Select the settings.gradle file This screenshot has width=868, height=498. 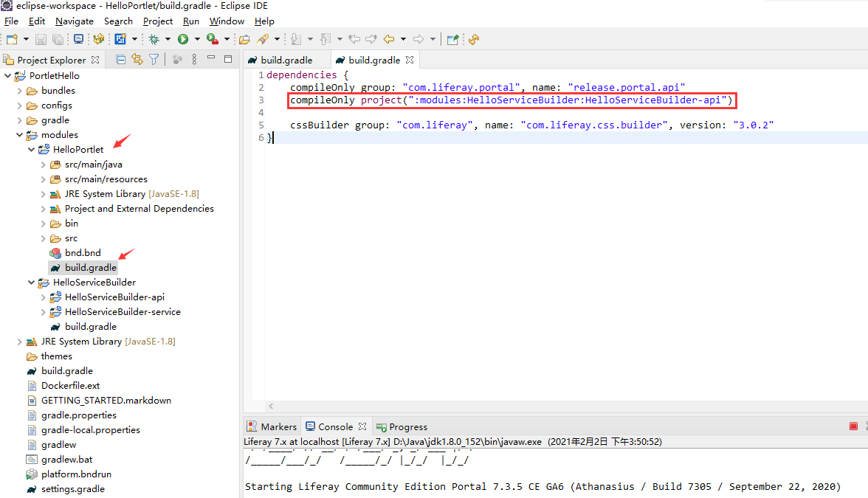tap(72, 489)
